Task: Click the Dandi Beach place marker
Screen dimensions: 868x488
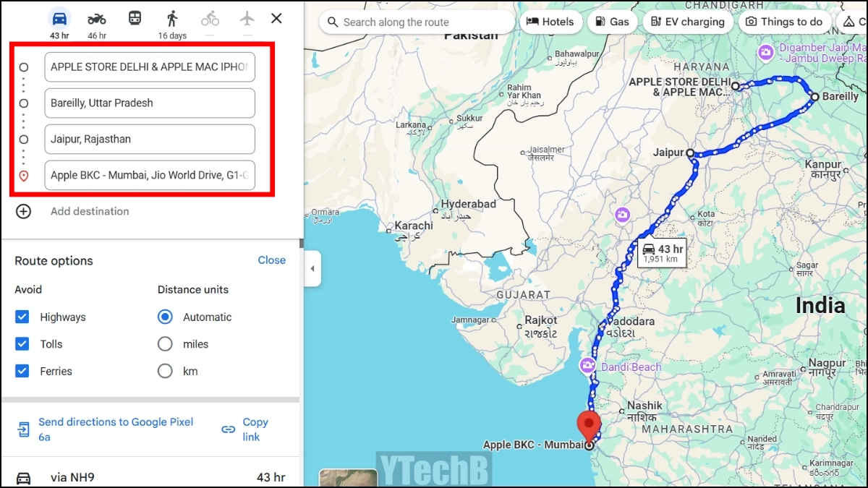Action: [x=589, y=367]
